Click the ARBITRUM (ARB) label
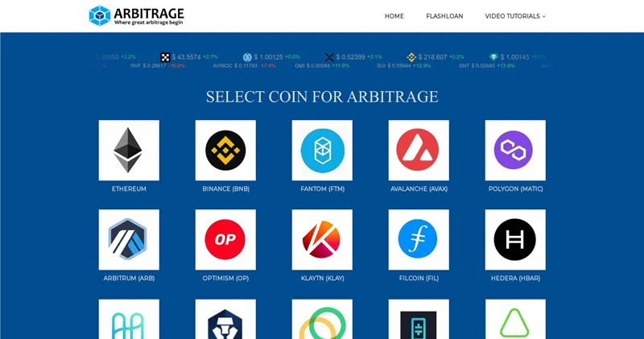644x339 pixels. (x=129, y=278)
